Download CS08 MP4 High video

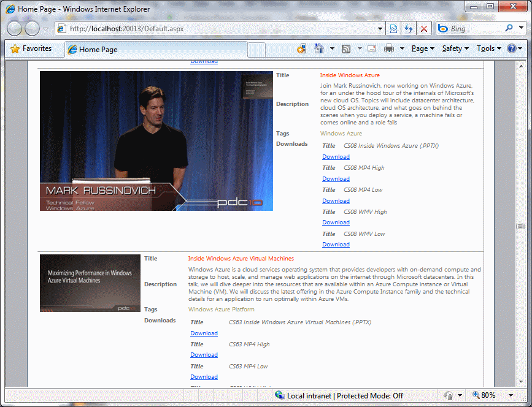(336, 179)
